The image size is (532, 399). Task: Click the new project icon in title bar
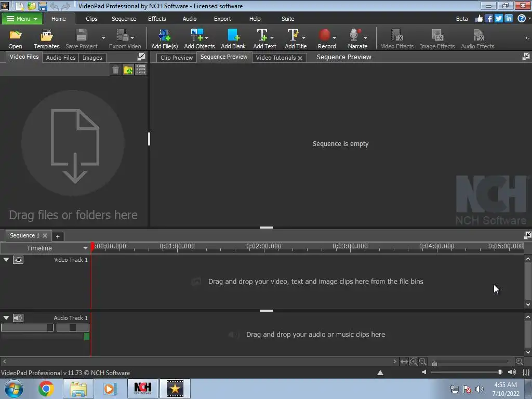20,6
